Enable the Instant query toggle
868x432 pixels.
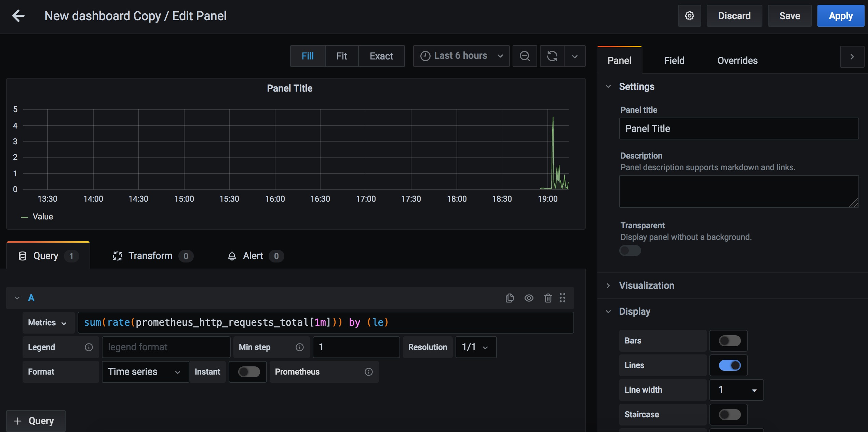point(249,372)
